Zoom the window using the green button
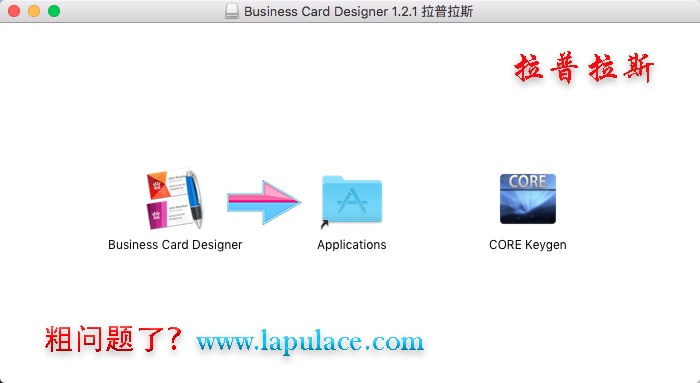 [x=54, y=11]
